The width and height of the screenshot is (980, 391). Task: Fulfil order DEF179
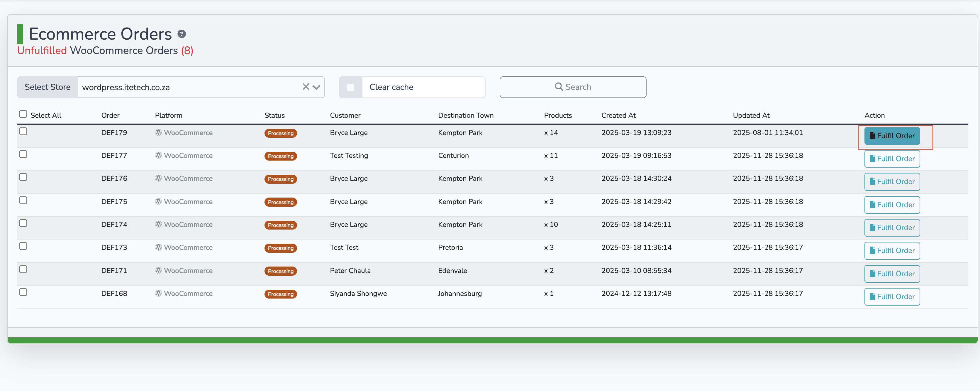click(892, 136)
